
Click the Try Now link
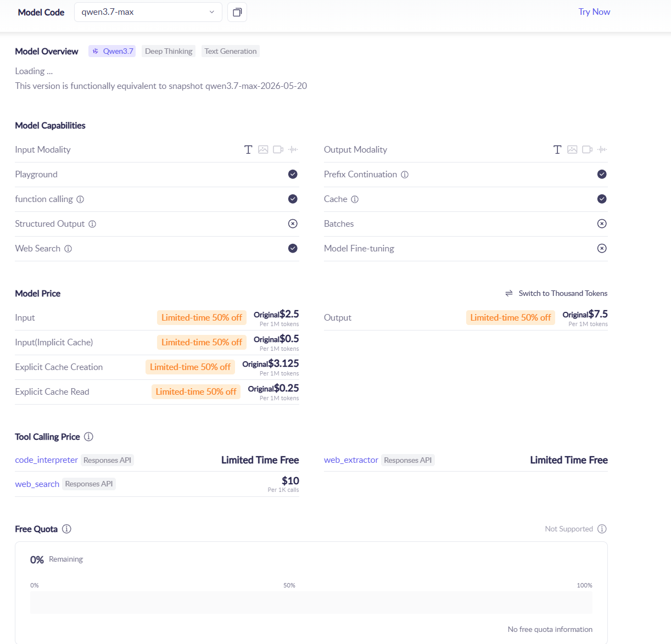click(594, 12)
